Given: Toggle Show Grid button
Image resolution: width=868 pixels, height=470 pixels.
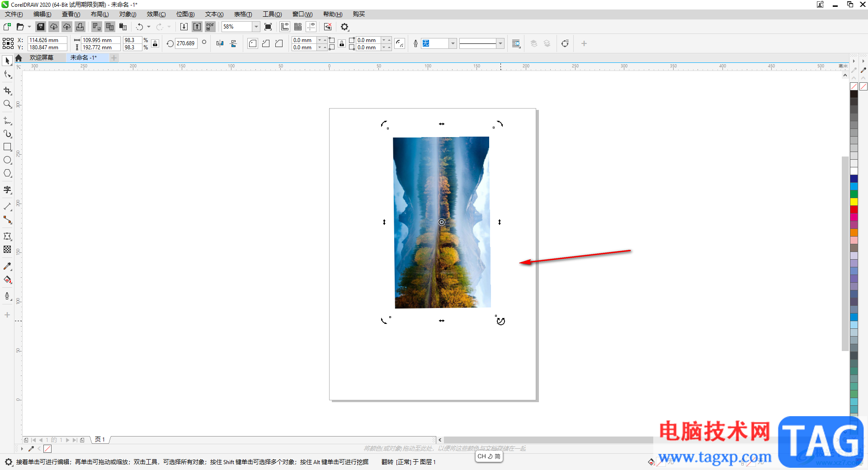Looking at the screenshot, I should (298, 27).
